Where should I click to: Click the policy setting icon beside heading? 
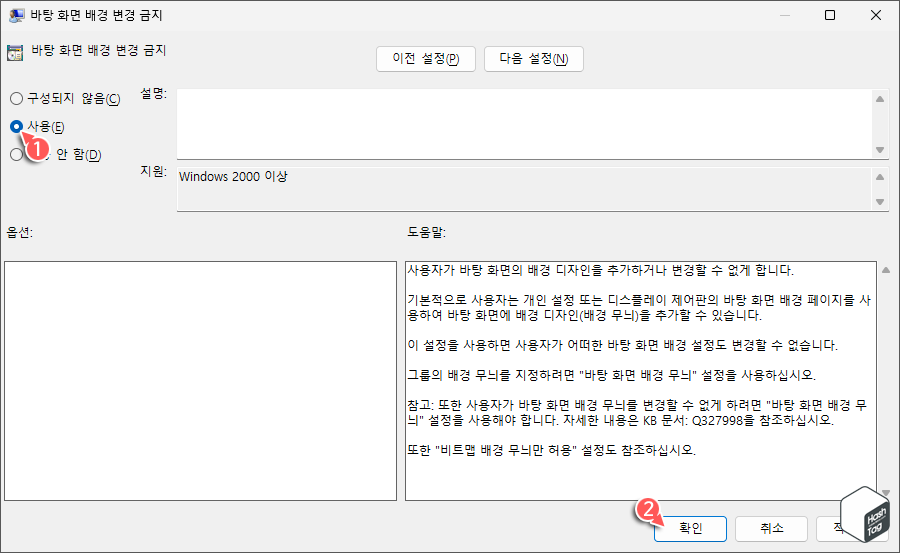pyautogui.click(x=15, y=53)
